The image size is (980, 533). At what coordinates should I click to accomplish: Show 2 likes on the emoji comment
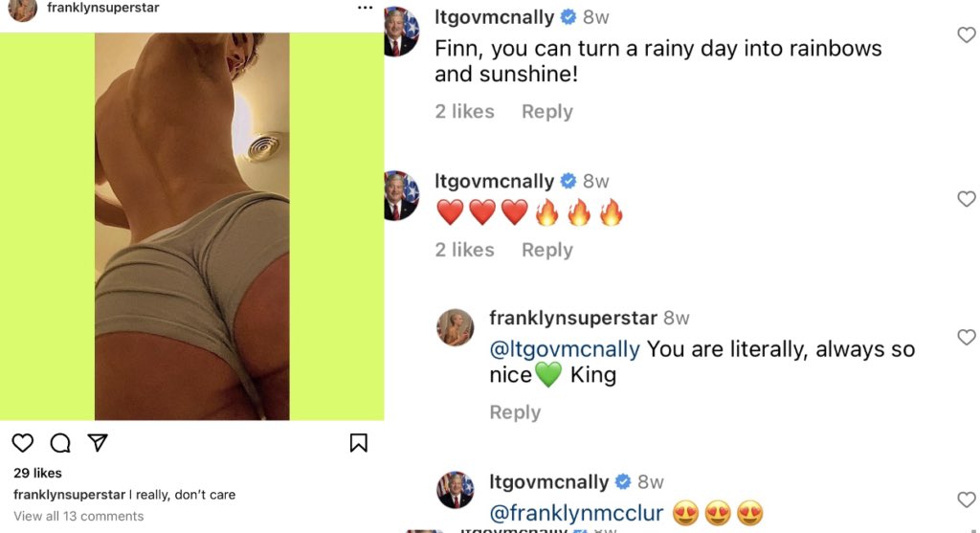click(x=464, y=250)
